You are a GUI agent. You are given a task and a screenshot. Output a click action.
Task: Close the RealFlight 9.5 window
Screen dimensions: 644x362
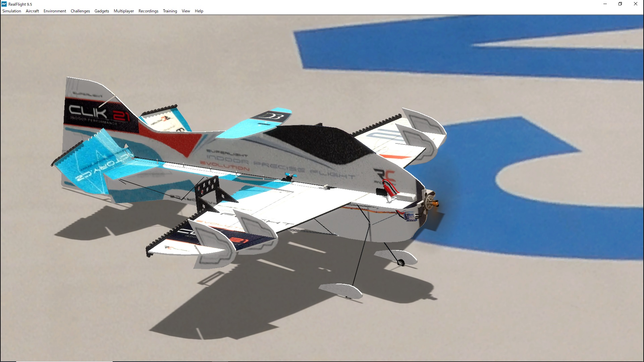[636, 4]
